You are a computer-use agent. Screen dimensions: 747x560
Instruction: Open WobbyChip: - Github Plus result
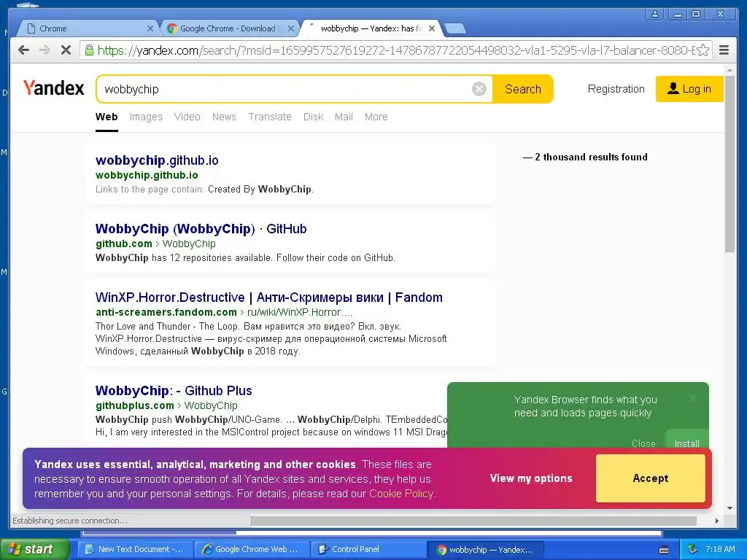[x=174, y=391]
